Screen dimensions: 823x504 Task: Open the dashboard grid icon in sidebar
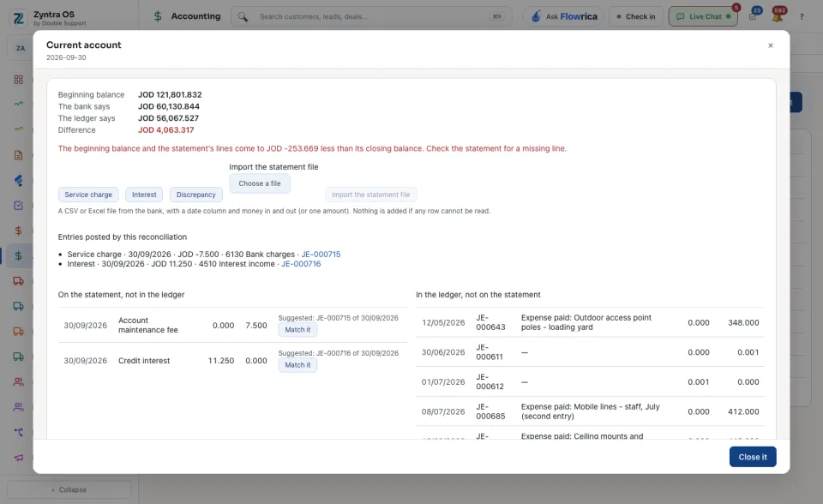18,79
